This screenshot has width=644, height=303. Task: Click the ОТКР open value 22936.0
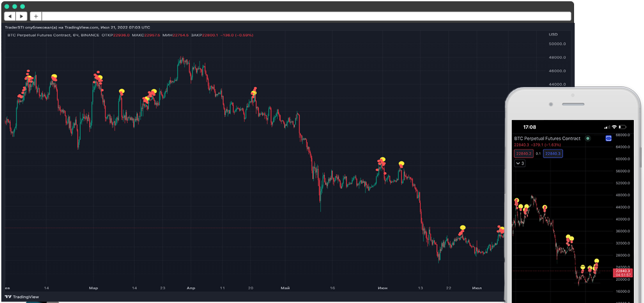click(121, 36)
